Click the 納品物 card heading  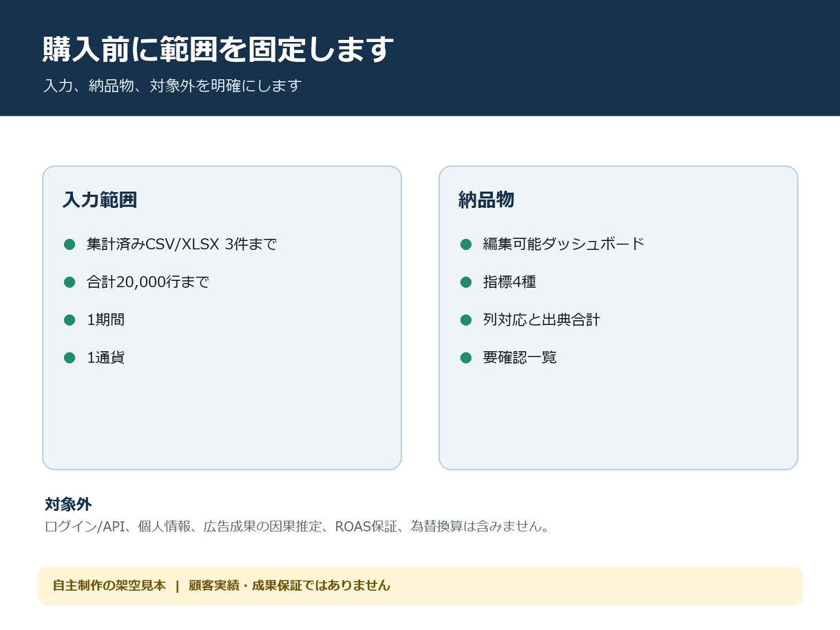pyautogui.click(x=487, y=200)
